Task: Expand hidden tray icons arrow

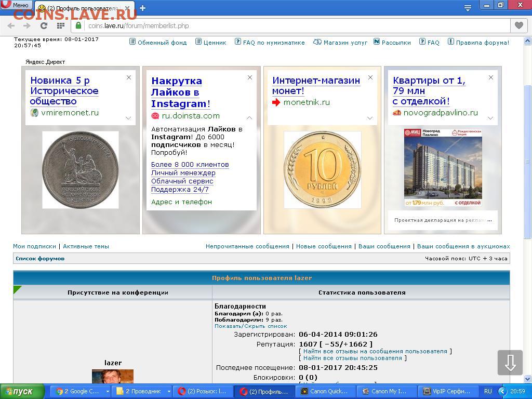Action: (x=502, y=392)
